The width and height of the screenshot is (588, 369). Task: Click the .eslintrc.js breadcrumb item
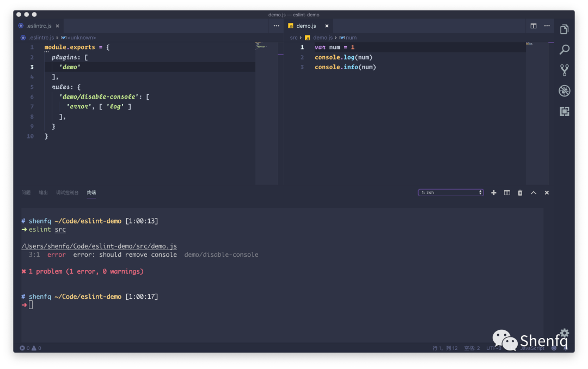(x=41, y=38)
